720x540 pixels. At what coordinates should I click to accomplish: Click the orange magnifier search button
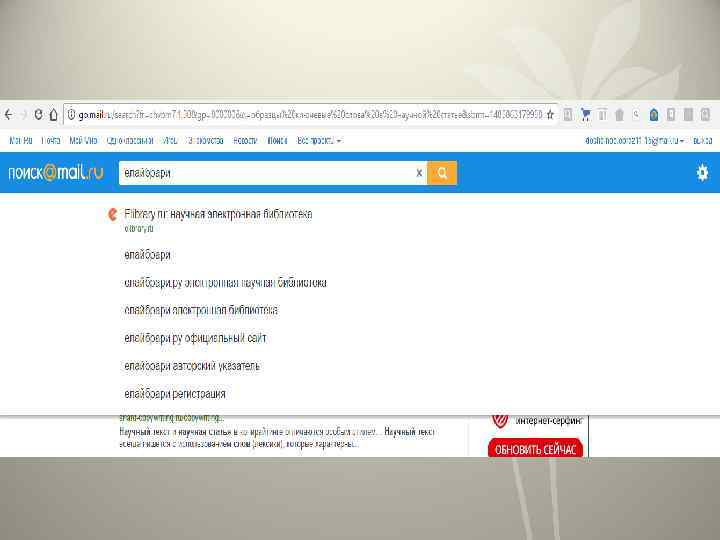point(442,173)
